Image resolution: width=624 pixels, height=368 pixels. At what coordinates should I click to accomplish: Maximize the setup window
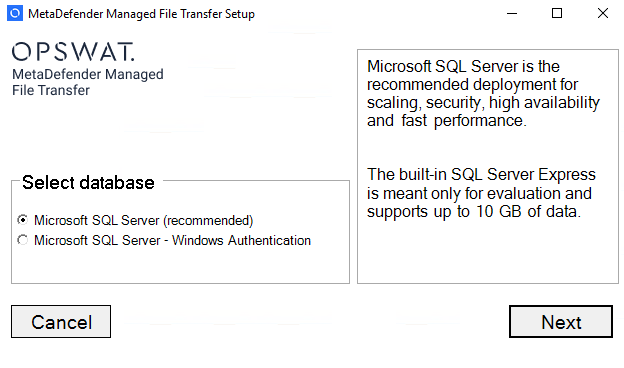click(557, 14)
